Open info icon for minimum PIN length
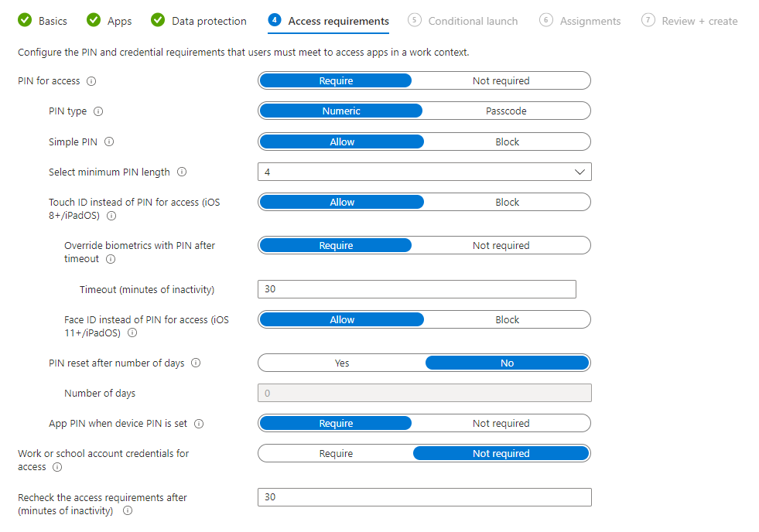The height and width of the screenshot is (532, 759). (x=182, y=172)
